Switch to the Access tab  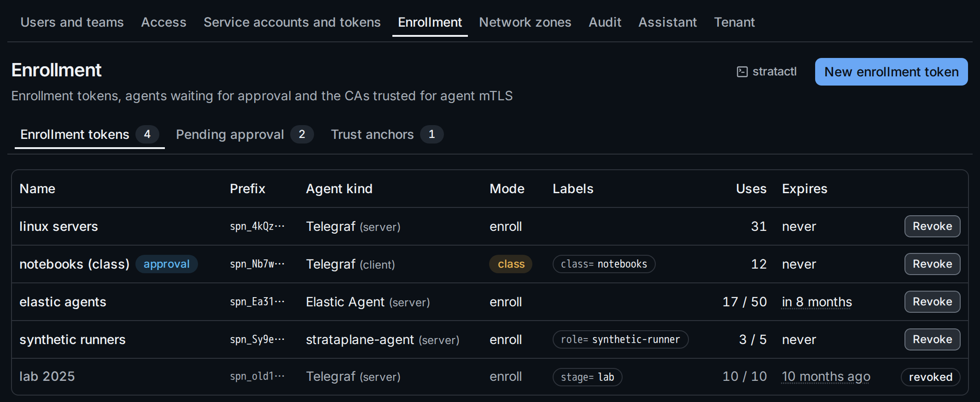coord(163,22)
